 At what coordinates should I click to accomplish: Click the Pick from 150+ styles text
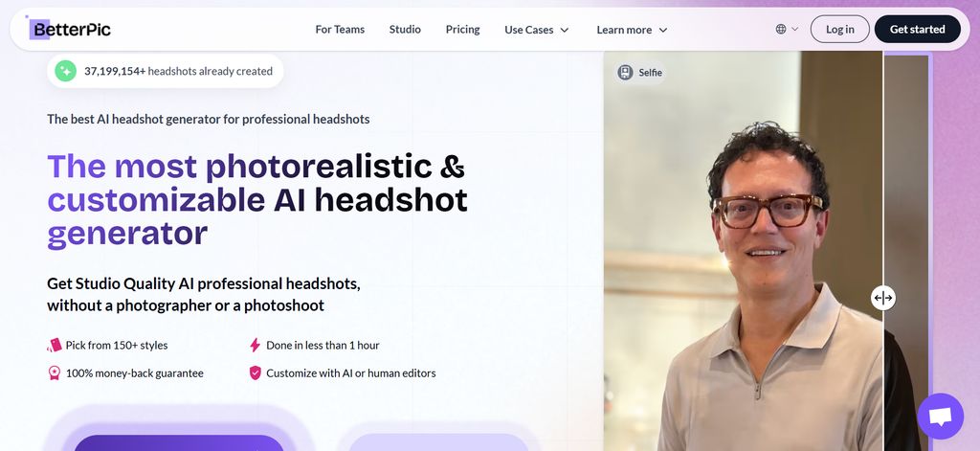[x=116, y=345]
